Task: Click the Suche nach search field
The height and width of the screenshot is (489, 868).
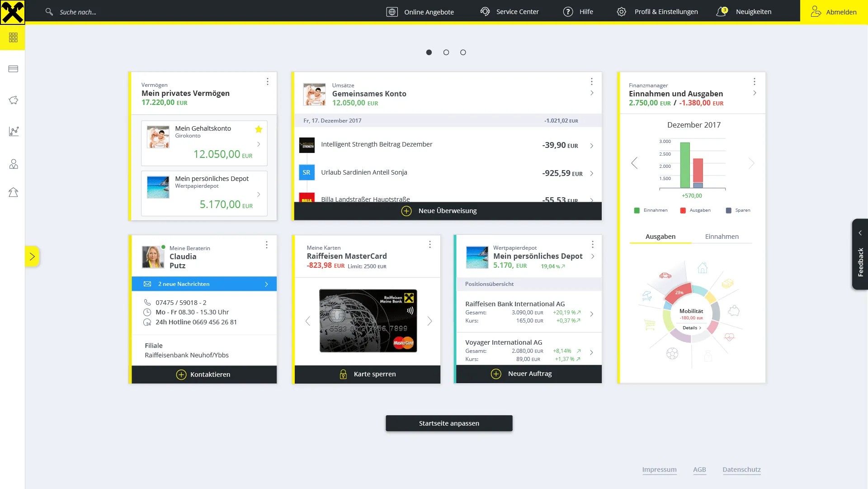Action: click(x=78, y=12)
